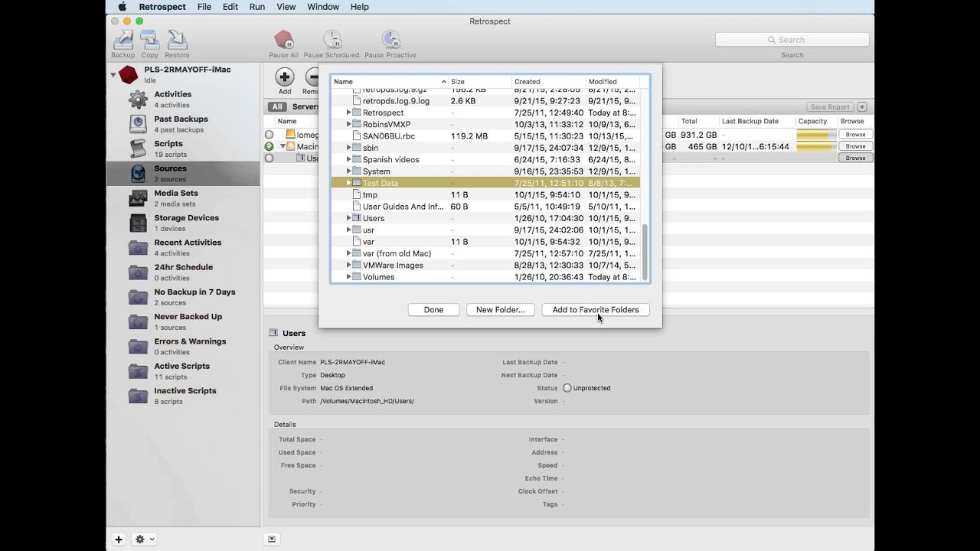Open the View menu
980x551 pixels.
point(286,7)
